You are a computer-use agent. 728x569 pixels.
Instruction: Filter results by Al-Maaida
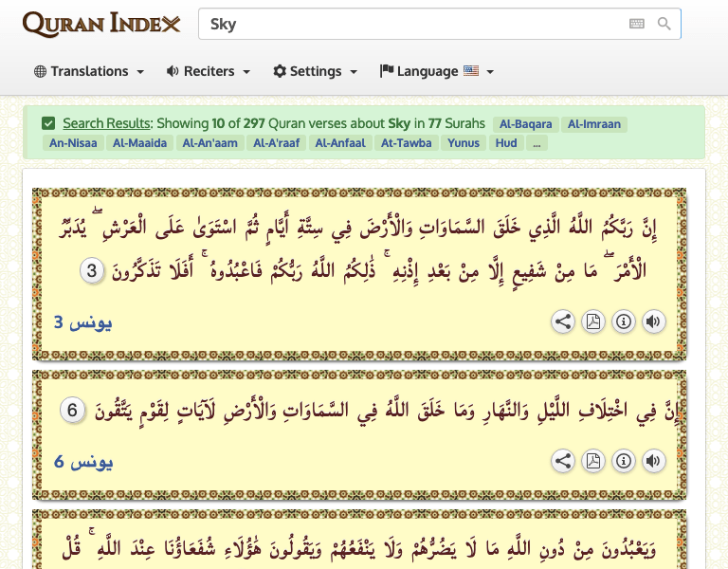click(x=139, y=143)
